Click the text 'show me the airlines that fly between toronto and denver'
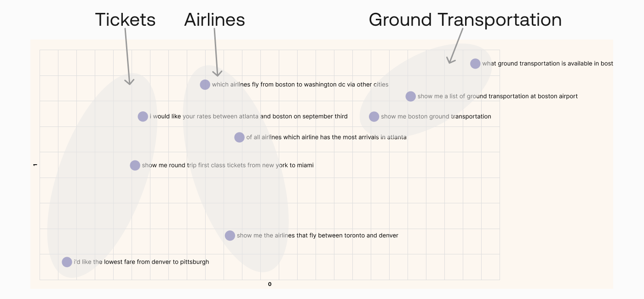This screenshot has height=299, width=644. (x=317, y=236)
